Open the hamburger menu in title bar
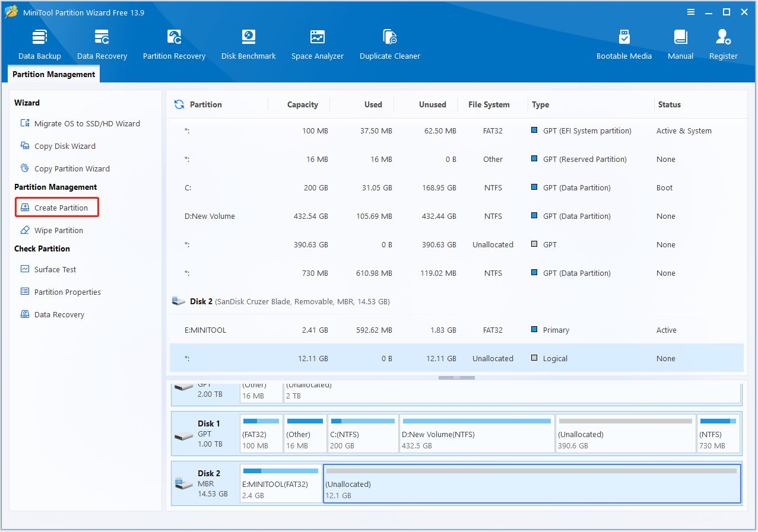The height and width of the screenshot is (532, 758). point(691,12)
